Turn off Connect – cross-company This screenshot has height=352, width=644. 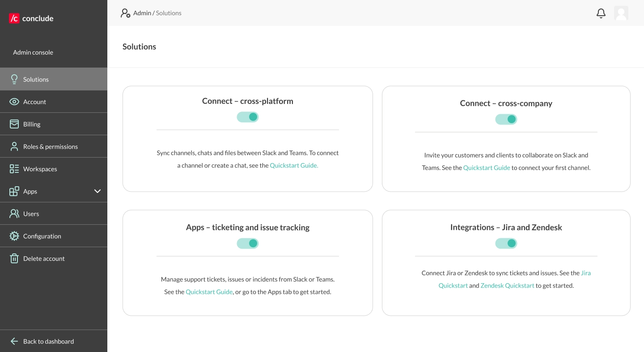[x=506, y=119]
